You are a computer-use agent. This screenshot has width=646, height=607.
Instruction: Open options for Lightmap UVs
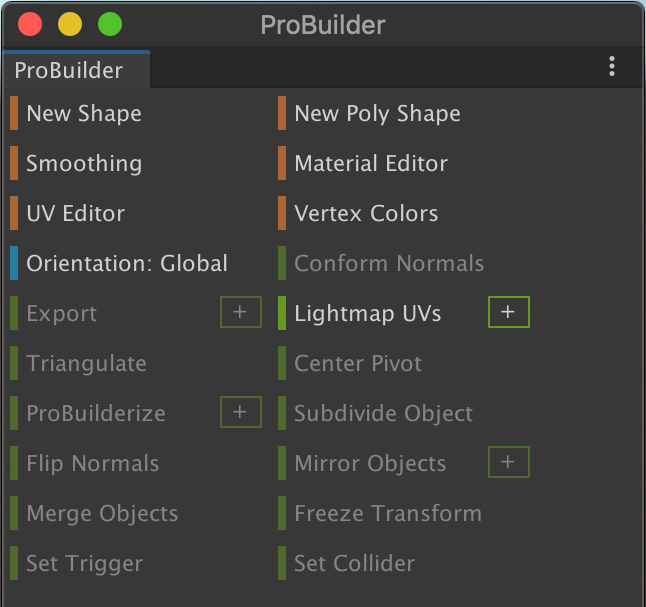pyautogui.click(x=508, y=313)
